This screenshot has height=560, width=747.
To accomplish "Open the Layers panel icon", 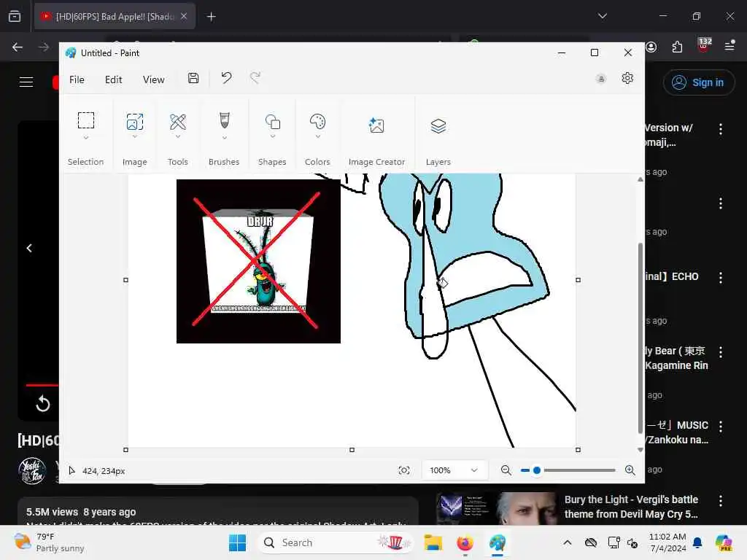I will 438,125.
